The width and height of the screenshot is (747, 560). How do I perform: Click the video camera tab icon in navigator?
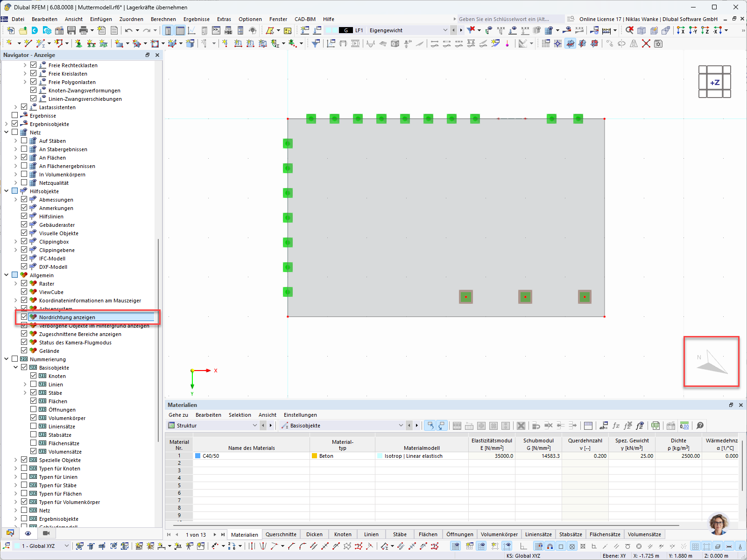[x=46, y=533]
